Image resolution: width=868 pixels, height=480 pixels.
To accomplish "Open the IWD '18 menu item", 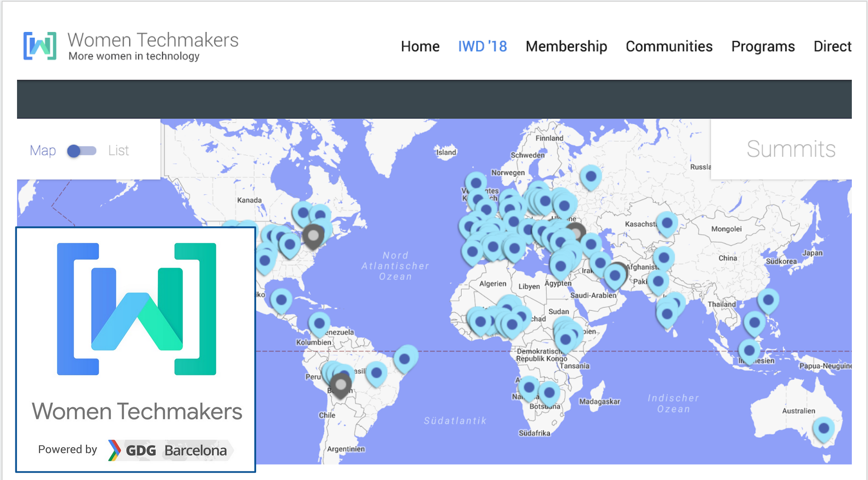I will click(x=482, y=46).
